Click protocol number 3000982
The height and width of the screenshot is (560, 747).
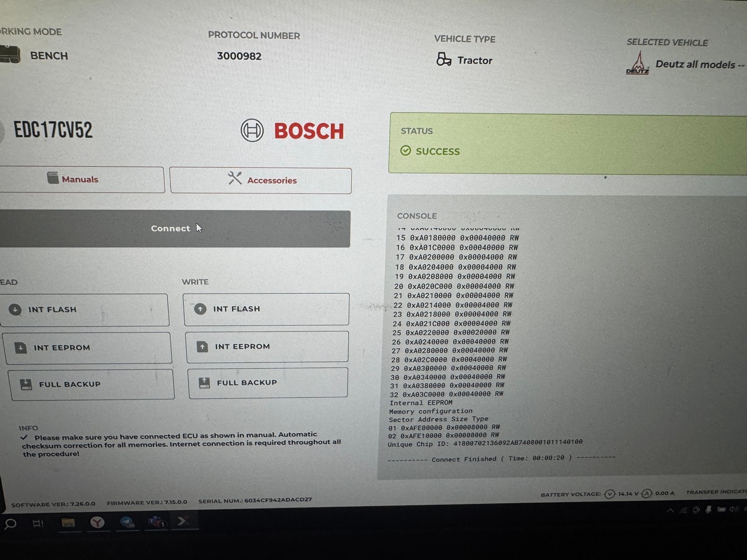click(239, 56)
